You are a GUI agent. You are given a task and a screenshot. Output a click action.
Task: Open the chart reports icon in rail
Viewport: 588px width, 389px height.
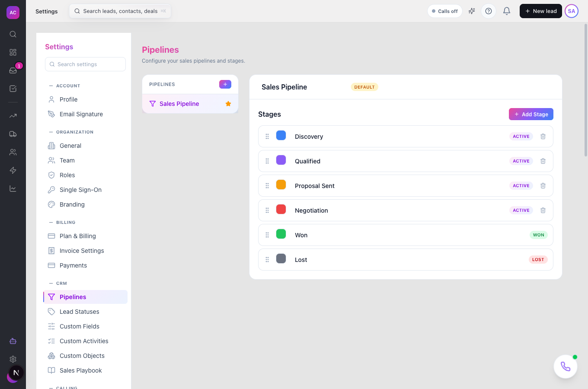pos(13,188)
